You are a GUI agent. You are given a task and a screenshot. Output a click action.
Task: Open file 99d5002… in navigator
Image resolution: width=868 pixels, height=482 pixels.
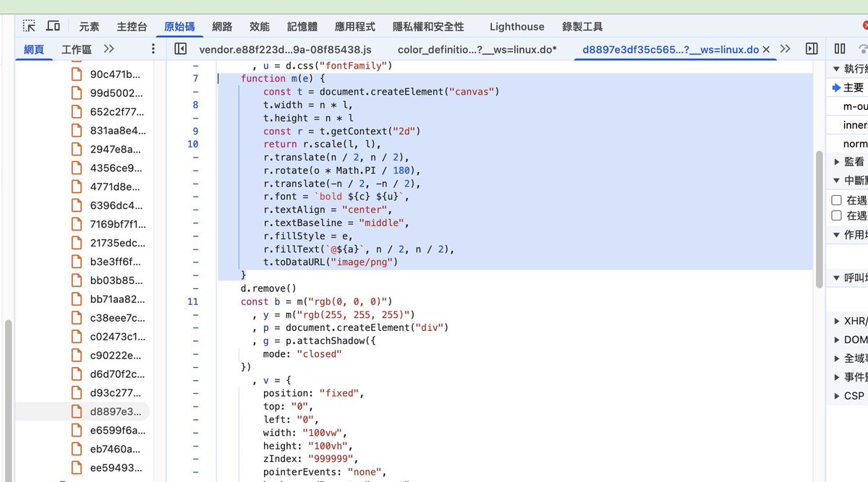coord(116,92)
